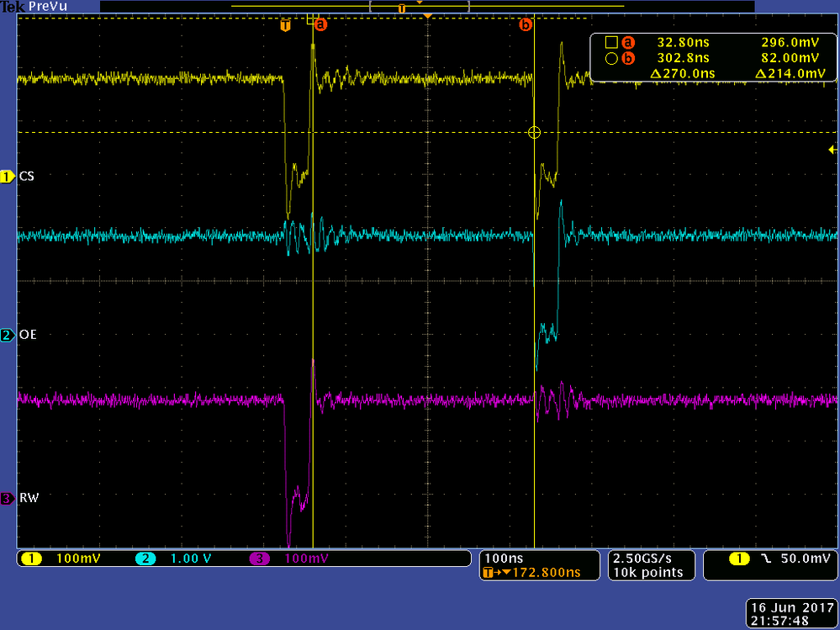Click cursor b time value 302.8ns

click(683, 58)
